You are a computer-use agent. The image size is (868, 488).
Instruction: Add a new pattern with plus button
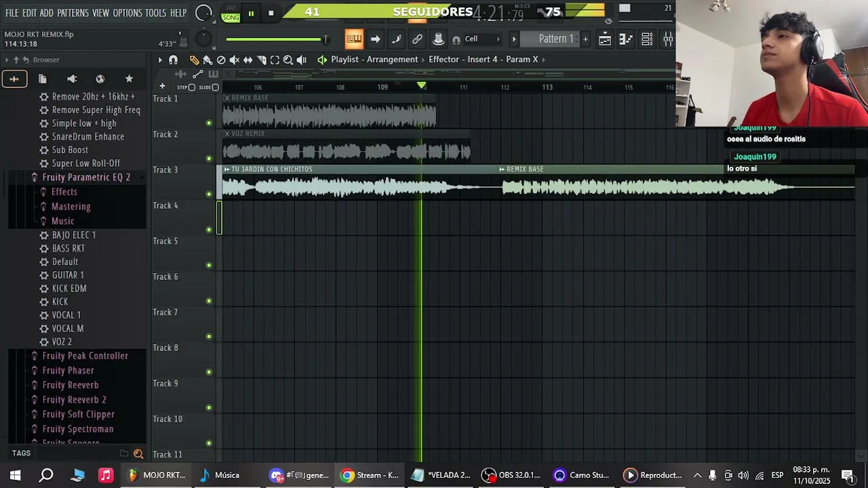[585, 39]
